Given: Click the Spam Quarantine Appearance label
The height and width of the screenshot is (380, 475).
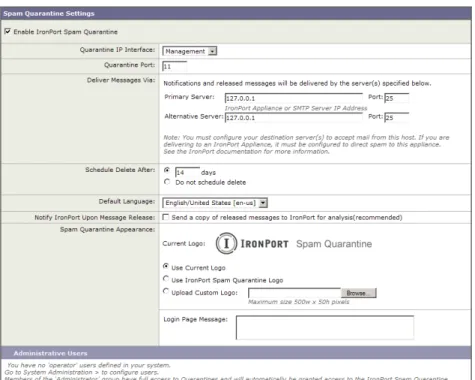Looking at the screenshot, I should pyautogui.click(x=107, y=229).
